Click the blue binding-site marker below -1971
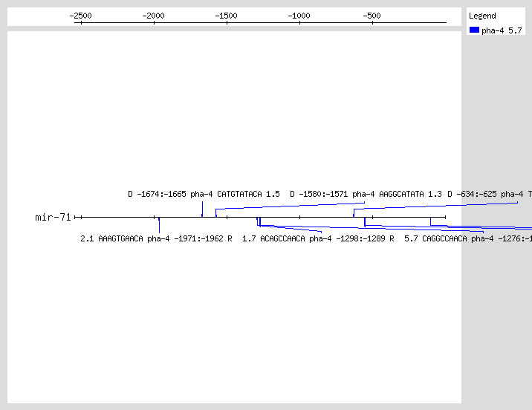The height and width of the screenshot is (410, 532). click(159, 224)
